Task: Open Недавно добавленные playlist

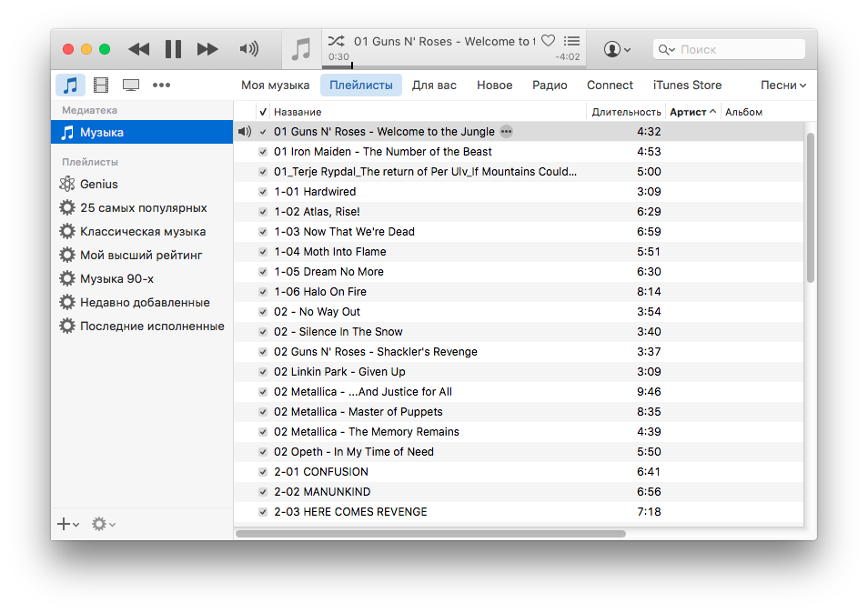Action: pyautogui.click(x=142, y=303)
